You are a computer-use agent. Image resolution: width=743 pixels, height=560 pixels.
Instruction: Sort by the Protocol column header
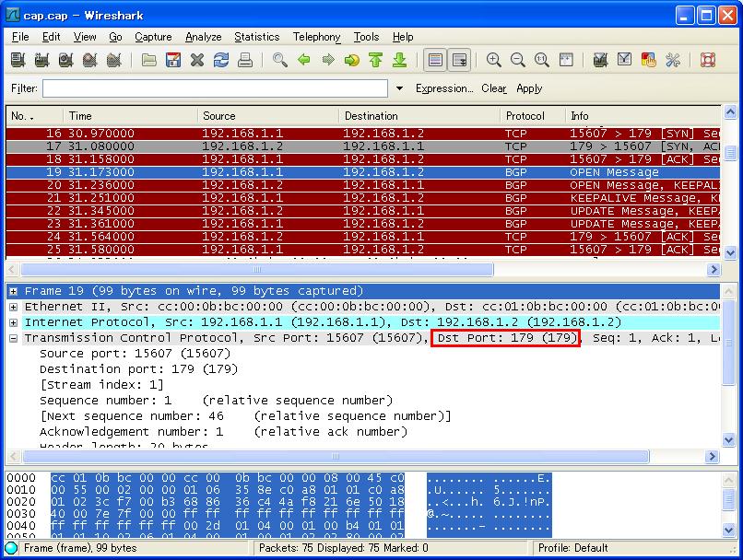(533, 116)
